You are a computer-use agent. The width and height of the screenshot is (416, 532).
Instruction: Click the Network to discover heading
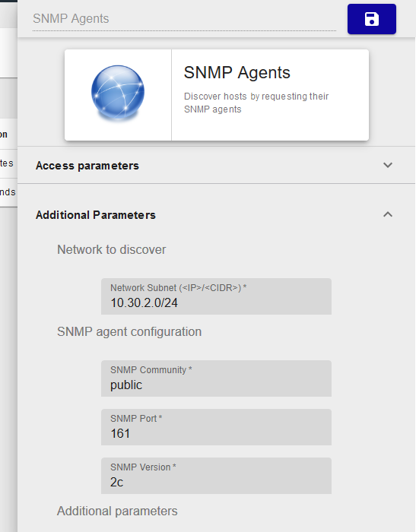tap(111, 250)
